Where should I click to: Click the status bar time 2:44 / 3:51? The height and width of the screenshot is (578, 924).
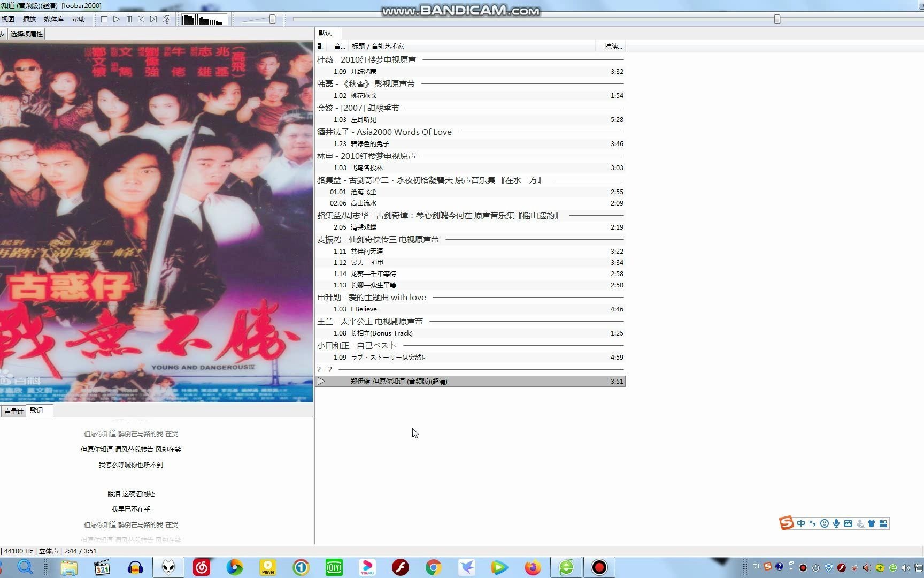(80, 551)
